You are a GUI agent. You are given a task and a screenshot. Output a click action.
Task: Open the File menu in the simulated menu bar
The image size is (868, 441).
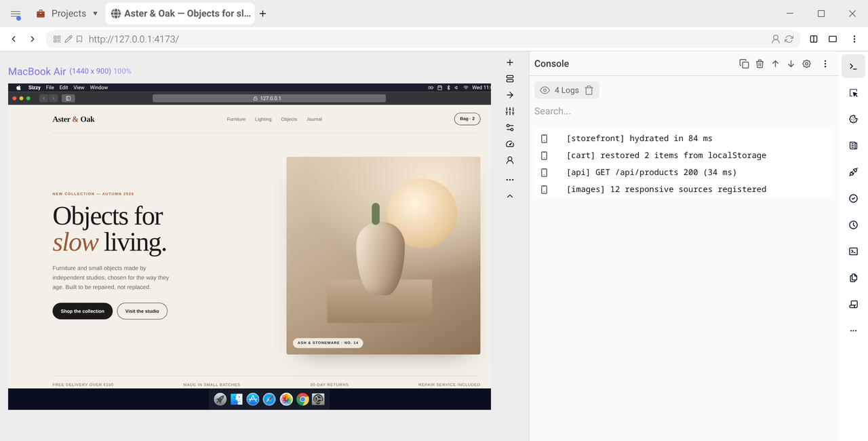[50, 88]
